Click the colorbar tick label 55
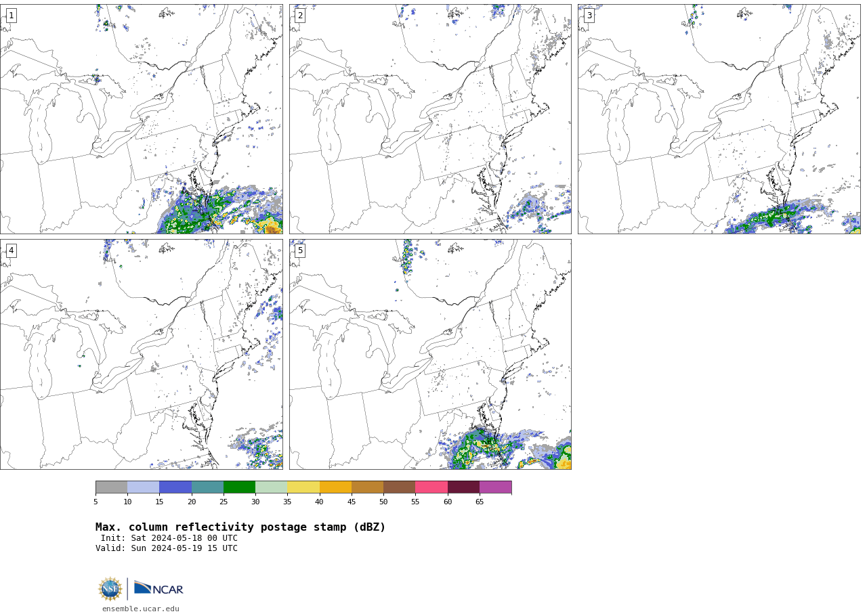Screen dimensions: 867x616 click(x=415, y=502)
